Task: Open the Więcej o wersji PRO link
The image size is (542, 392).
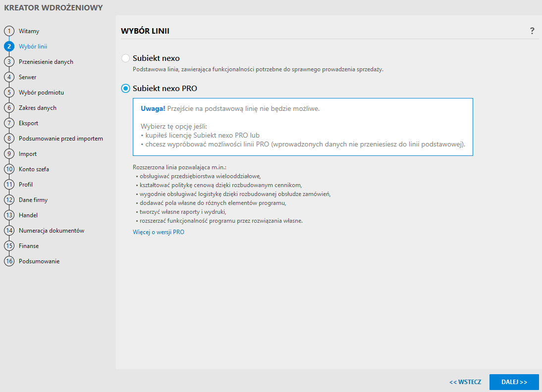Action: point(159,232)
